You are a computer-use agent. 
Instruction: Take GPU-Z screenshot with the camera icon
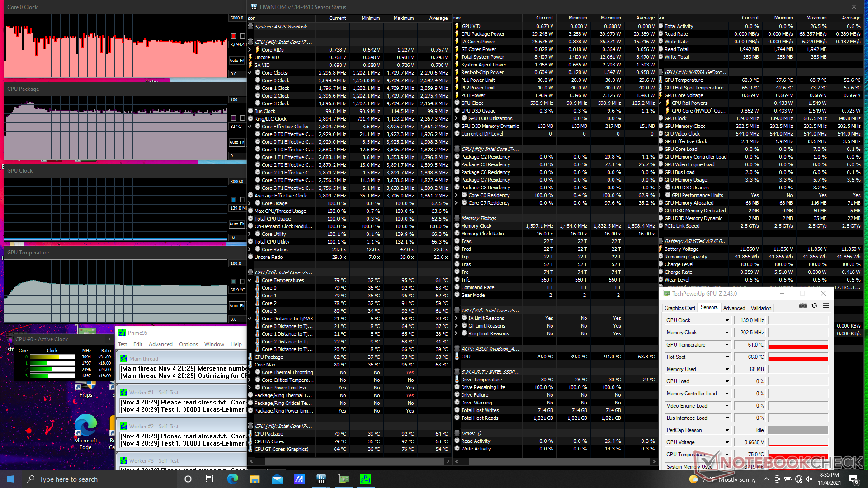[x=802, y=306]
